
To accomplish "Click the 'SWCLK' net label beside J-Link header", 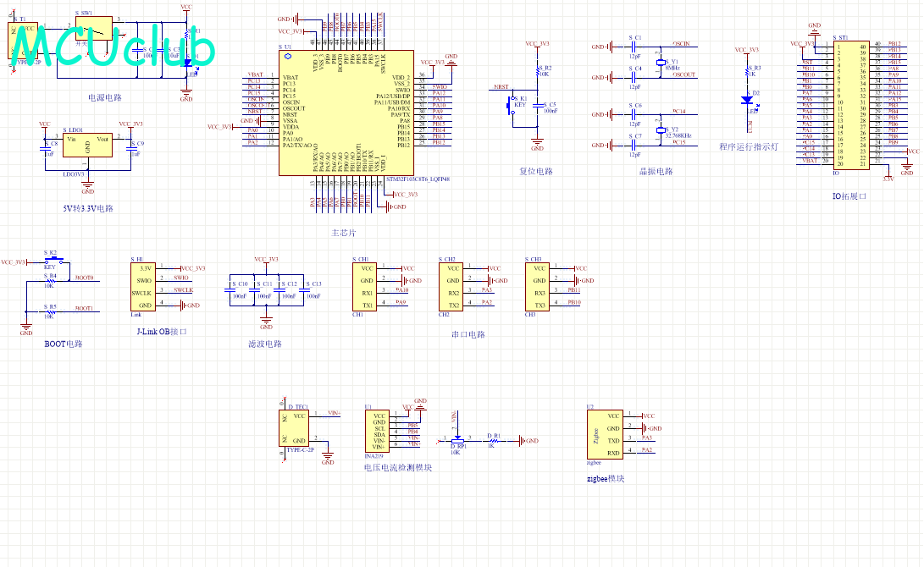I will tap(183, 290).
